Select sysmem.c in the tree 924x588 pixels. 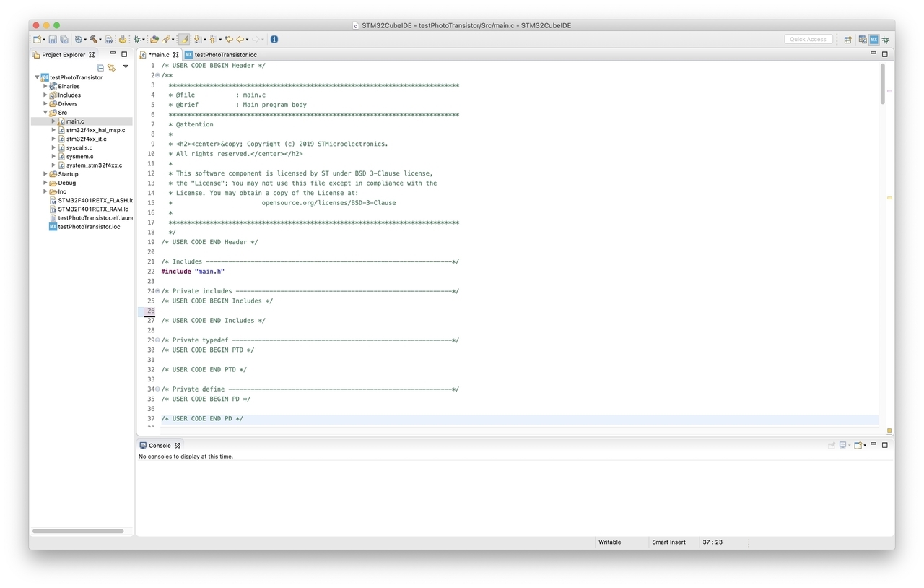coord(79,156)
